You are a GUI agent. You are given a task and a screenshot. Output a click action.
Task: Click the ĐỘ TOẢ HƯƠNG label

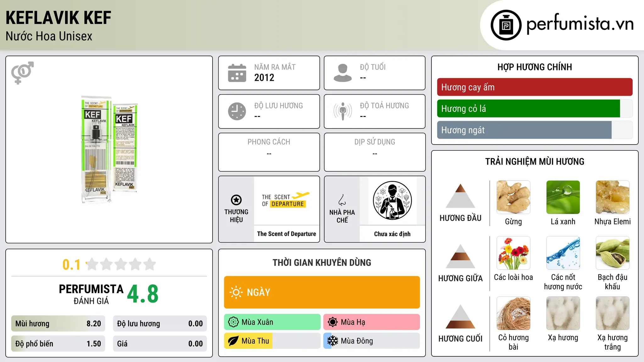384,106
